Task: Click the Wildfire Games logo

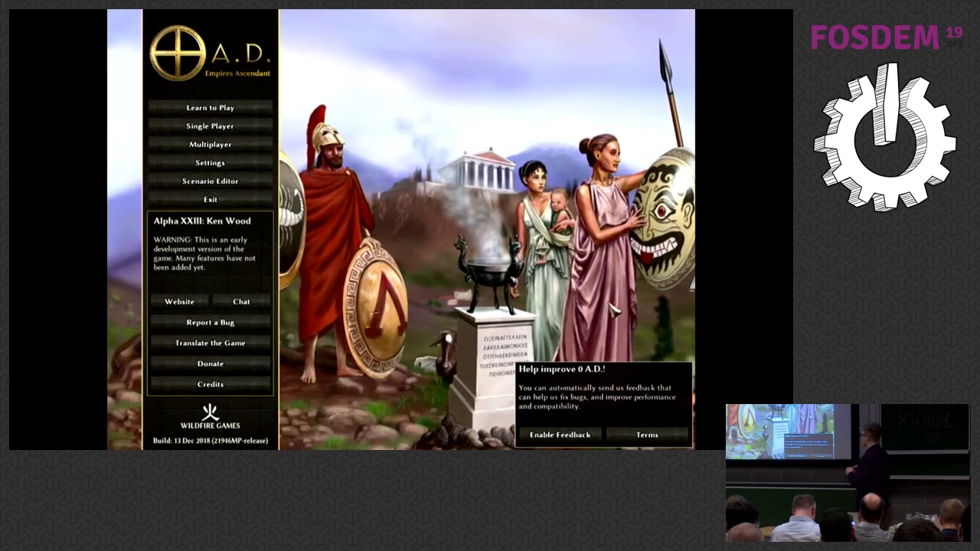Action: [210, 416]
